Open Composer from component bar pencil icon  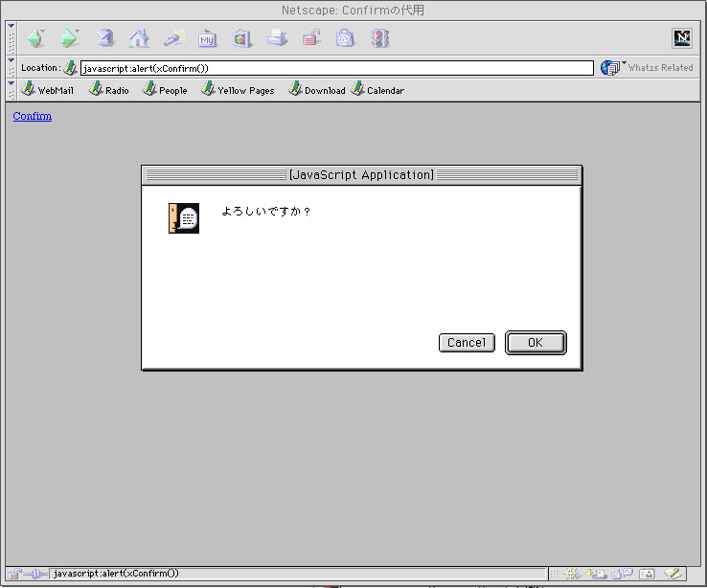coord(673,574)
